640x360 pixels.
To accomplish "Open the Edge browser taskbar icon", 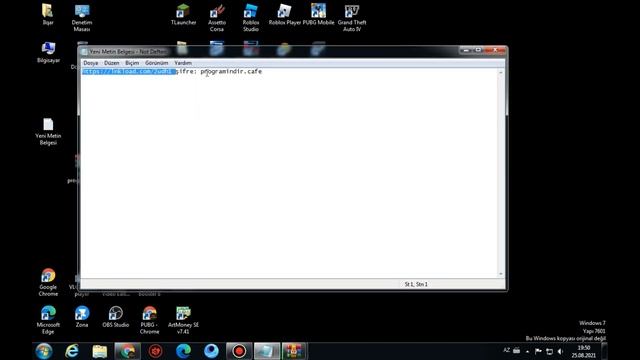I will 183,351.
